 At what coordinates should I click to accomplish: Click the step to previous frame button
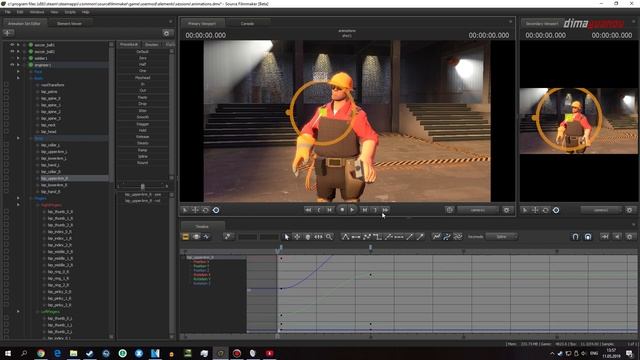coord(329,210)
